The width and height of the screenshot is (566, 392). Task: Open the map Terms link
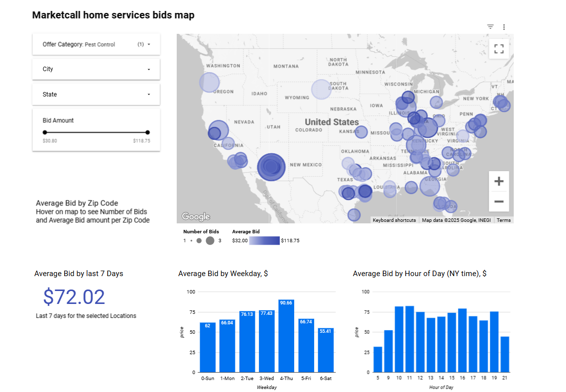tap(504, 220)
